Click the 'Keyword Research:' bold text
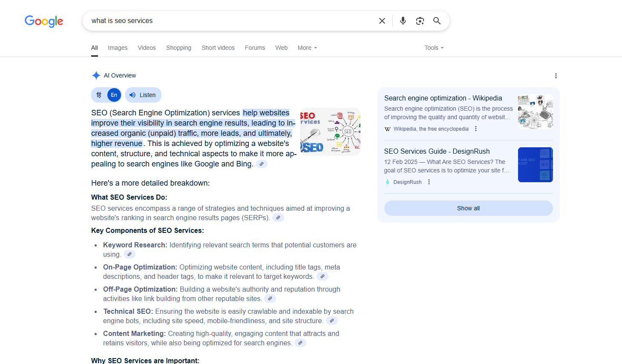This screenshot has width=622, height=364. tap(135, 245)
